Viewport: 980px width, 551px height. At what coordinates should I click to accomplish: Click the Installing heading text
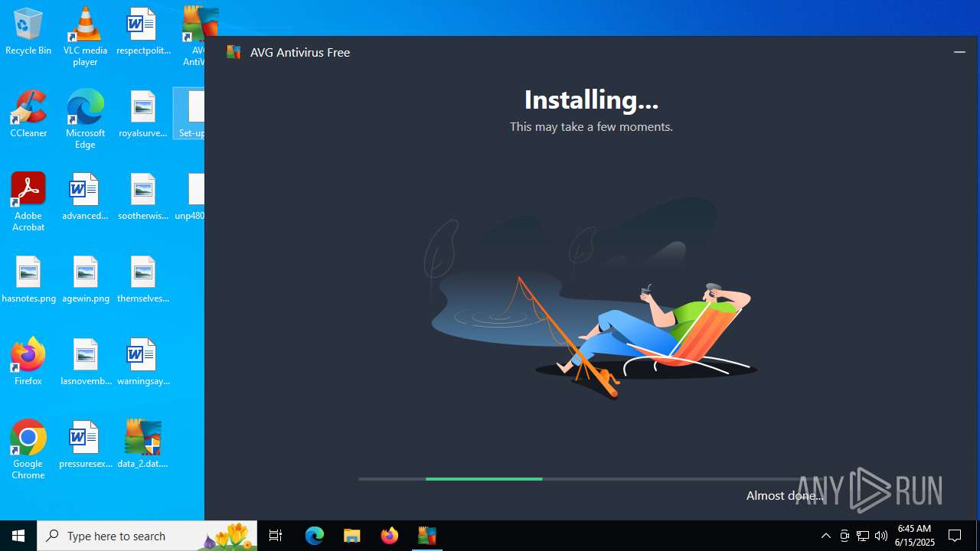pyautogui.click(x=591, y=99)
